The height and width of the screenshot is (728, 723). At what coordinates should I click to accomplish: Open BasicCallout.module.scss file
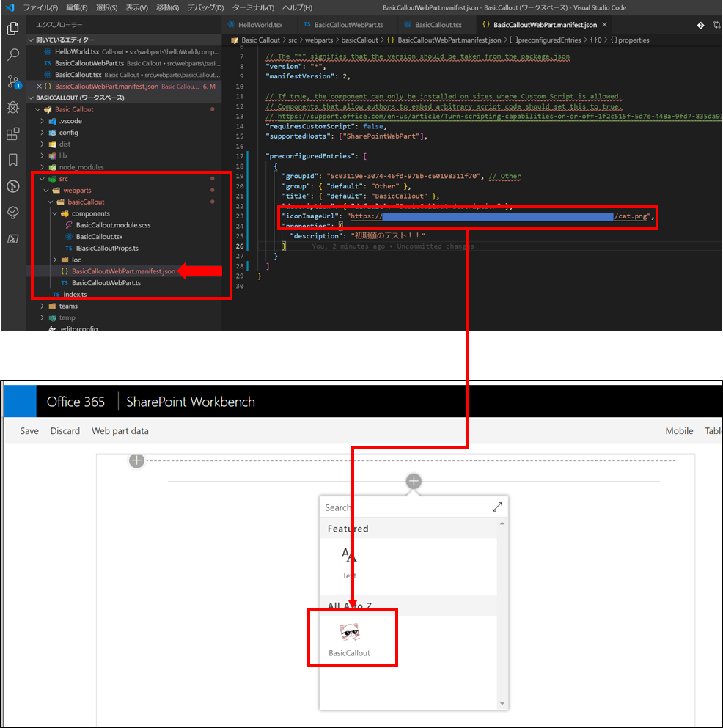pyautogui.click(x=113, y=225)
